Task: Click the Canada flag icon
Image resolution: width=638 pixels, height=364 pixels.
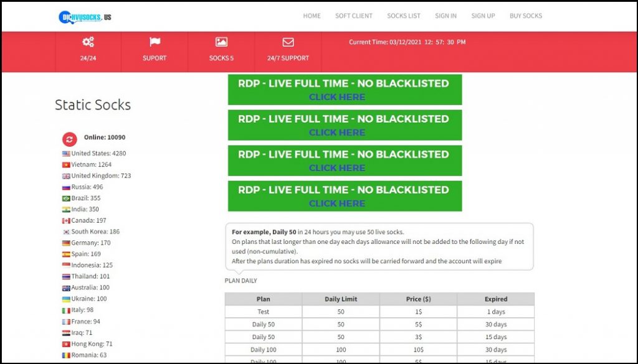Action: pyautogui.click(x=66, y=220)
